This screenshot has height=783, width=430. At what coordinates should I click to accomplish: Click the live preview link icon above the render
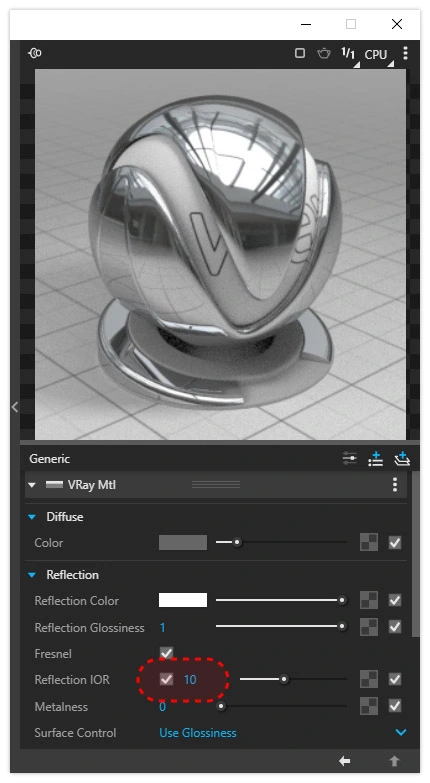pyautogui.click(x=35, y=53)
